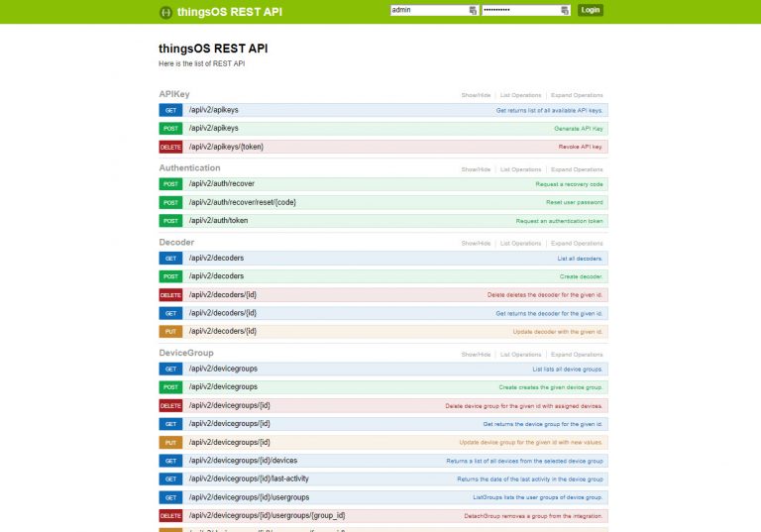
Task: Click PUT badge for /api/v2/devicegroups/{id}
Action: tap(170, 443)
